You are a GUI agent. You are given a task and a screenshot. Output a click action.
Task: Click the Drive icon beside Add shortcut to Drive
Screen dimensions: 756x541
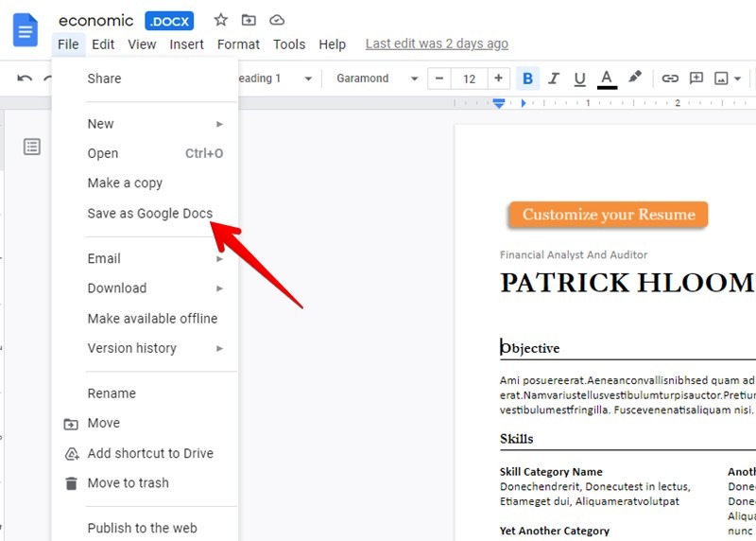click(72, 454)
